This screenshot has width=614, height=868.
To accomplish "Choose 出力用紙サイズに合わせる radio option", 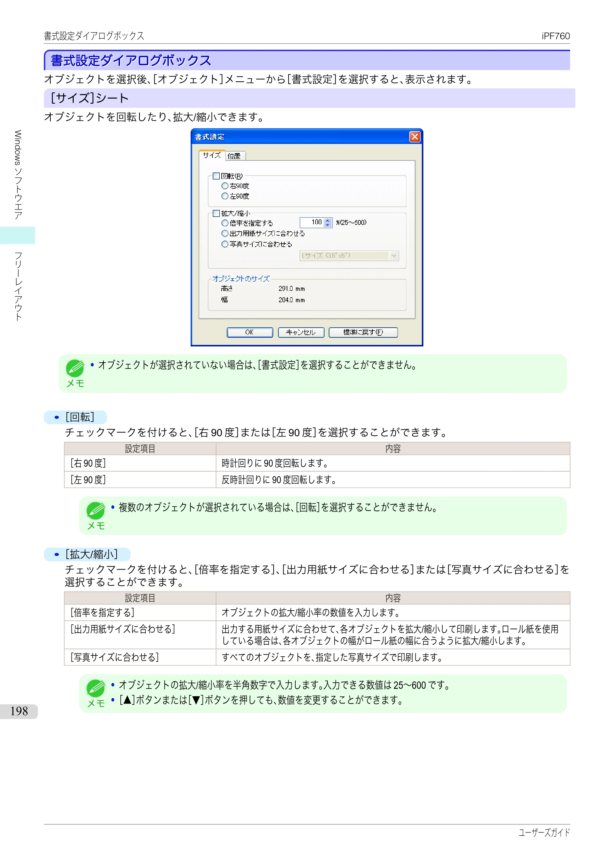I will (x=225, y=233).
